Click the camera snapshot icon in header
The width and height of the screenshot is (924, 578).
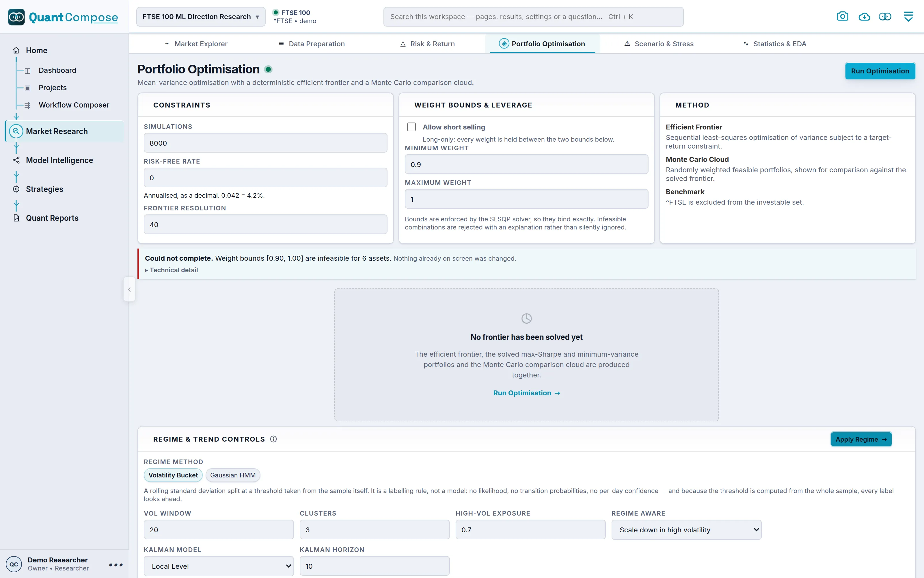pos(842,16)
